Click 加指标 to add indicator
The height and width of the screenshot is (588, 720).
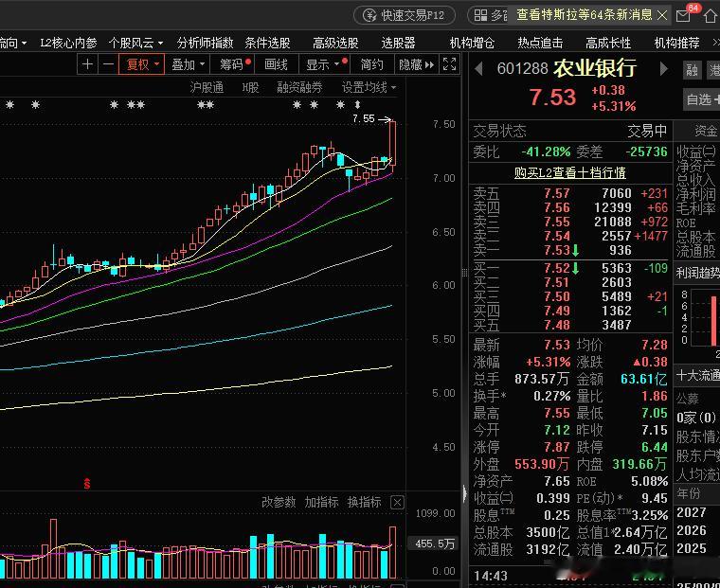pyautogui.click(x=321, y=502)
